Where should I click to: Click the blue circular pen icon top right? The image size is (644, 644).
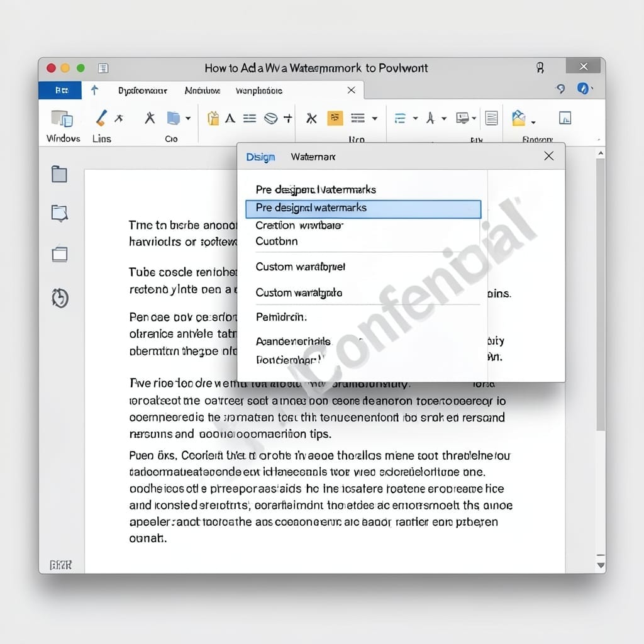(x=583, y=88)
